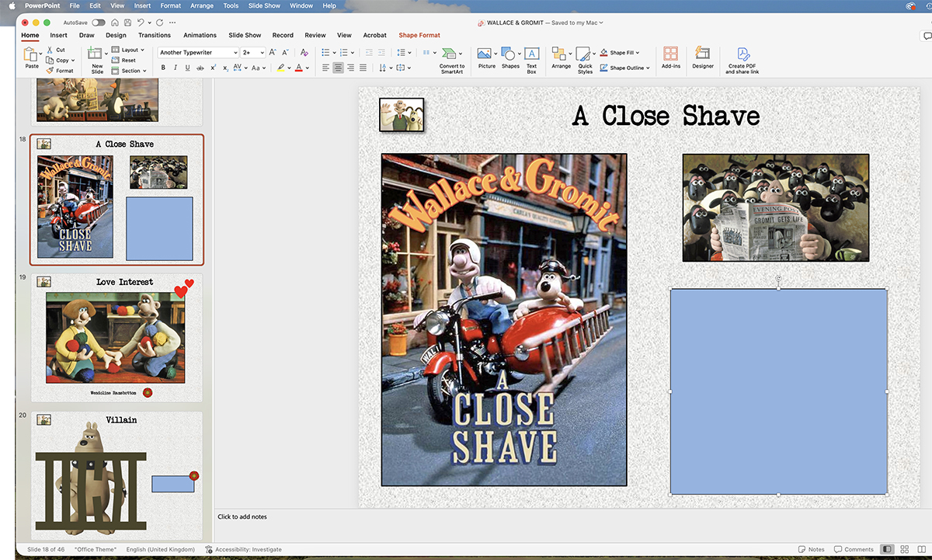The image size is (932, 560).
Task: Click Convert to SmartArt
Action: [x=451, y=60]
